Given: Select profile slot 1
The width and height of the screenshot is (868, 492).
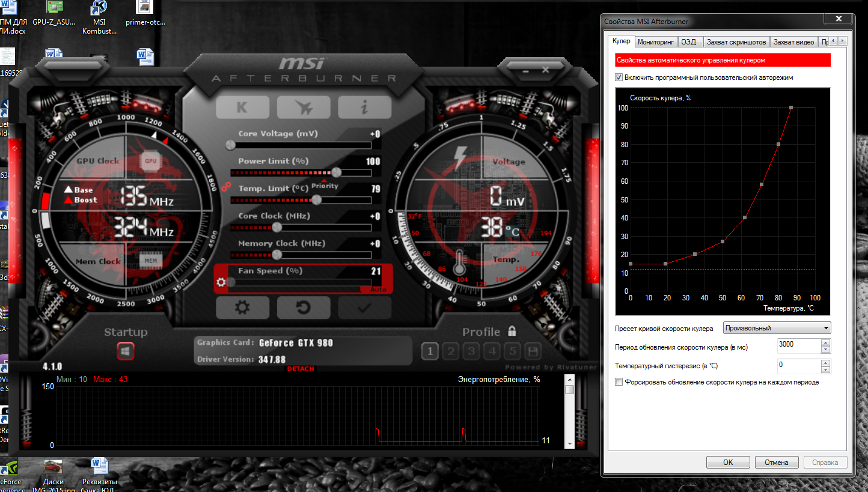Looking at the screenshot, I should tap(430, 351).
